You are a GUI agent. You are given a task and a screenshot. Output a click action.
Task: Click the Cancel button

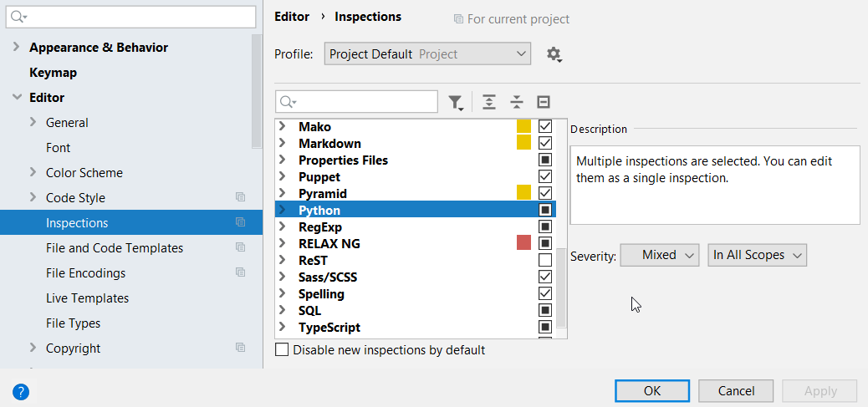[x=736, y=390]
